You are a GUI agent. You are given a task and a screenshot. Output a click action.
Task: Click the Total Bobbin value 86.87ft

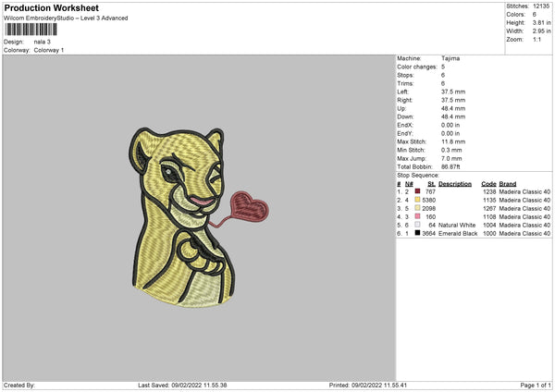click(x=450, y=167)
